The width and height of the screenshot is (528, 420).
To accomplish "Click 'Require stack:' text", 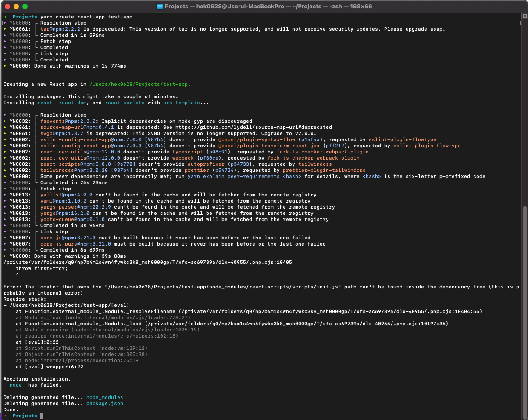I will click(25, 299).
